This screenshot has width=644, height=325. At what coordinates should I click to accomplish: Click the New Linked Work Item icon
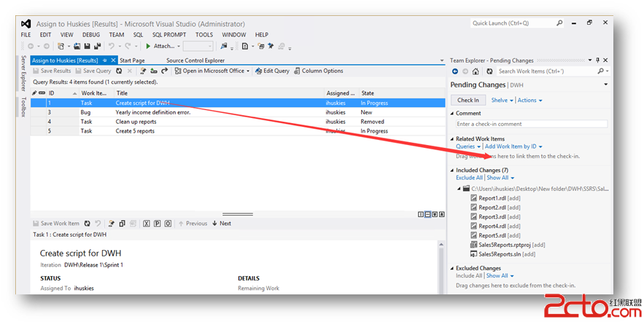(143, 71)
